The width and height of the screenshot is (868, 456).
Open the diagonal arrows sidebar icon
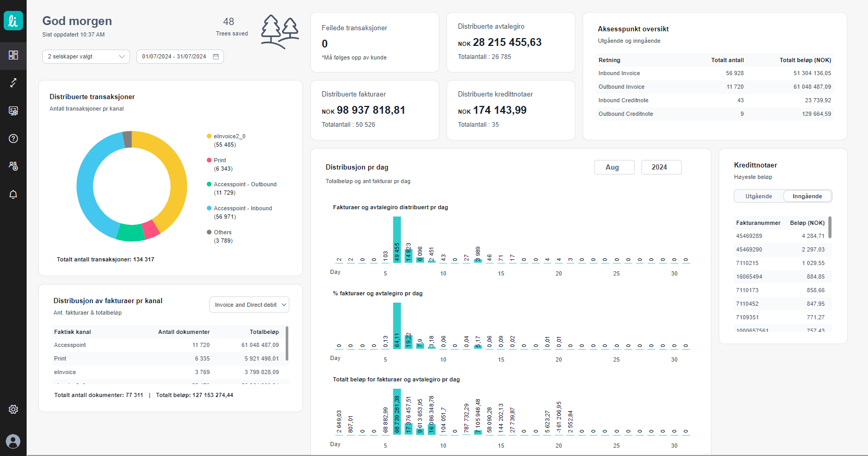tap(13, 82)
